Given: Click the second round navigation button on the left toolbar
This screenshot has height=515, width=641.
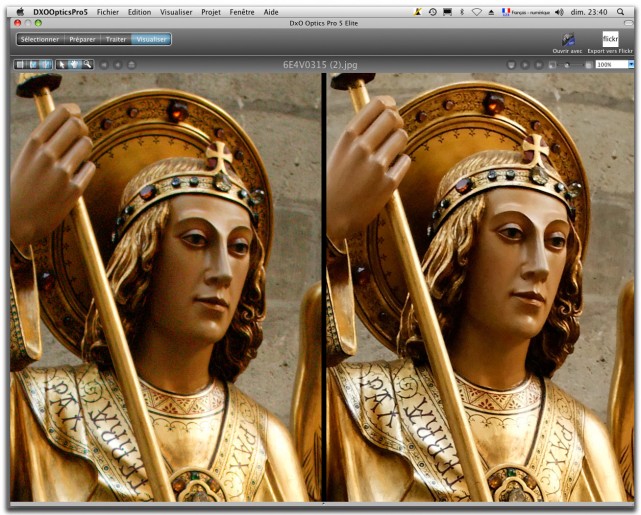Looking at the screenshot, I should coord(118,65).
